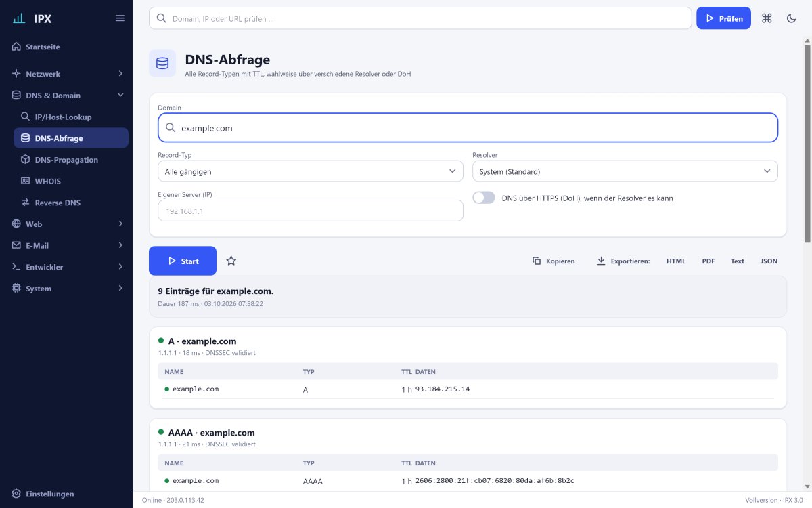Screen dimensions: 812x508
Task: Toggle dark mode moon icon
Action: [x=791, y=18]
